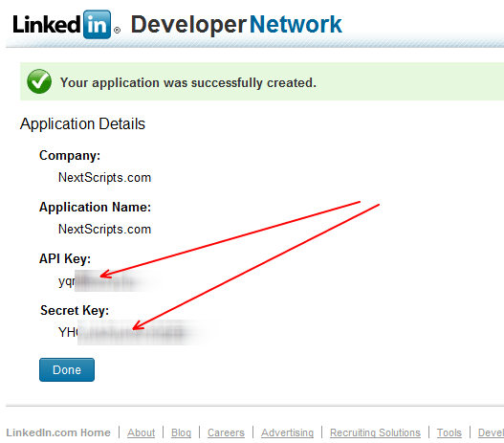This screenshot has height=443, width=504.
Task: Click the Developer Network header title
Action: coord(236,25)
